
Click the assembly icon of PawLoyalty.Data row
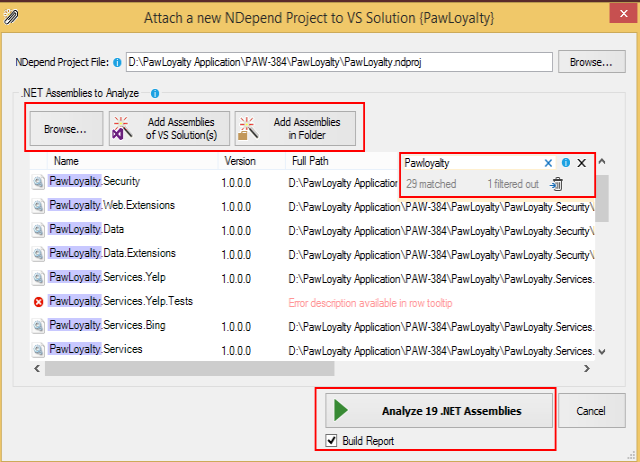point(38,230)
